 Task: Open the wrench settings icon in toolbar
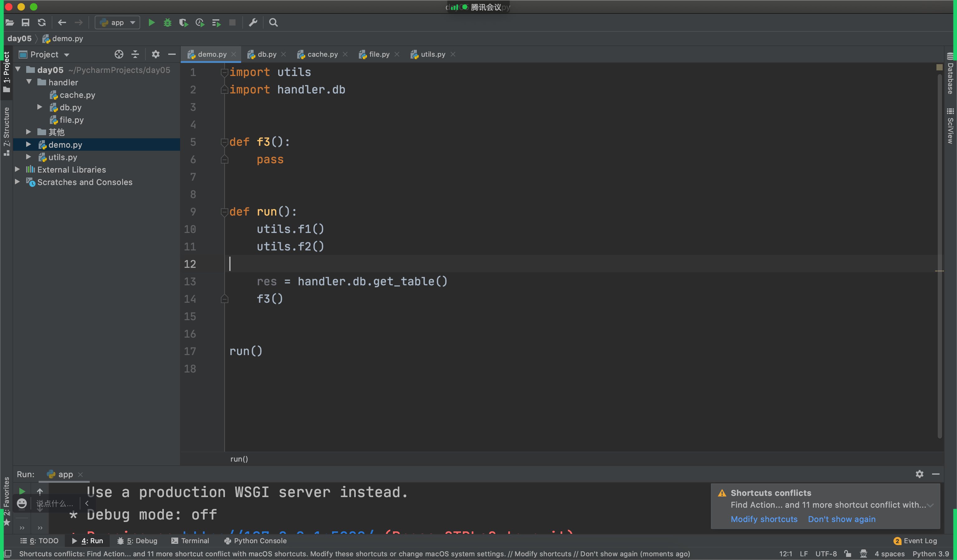[253, 23]
